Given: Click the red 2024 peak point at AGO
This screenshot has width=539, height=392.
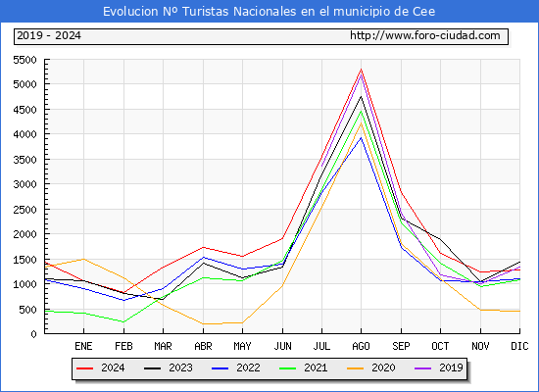Looking at the screenshot, I should click(x=361, y=70).
